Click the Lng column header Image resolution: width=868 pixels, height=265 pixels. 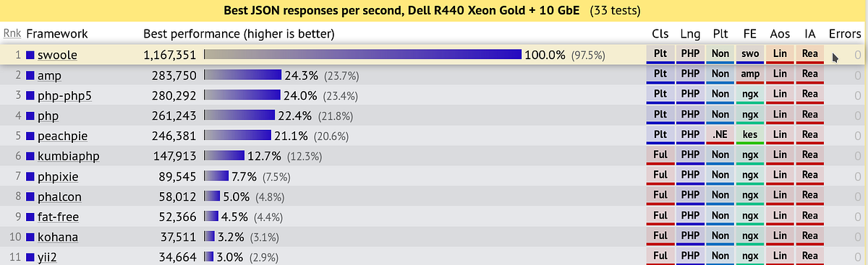point(690,33)
